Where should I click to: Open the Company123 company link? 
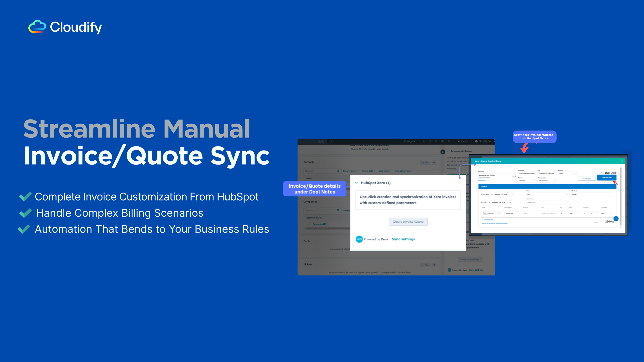point(320,224)
